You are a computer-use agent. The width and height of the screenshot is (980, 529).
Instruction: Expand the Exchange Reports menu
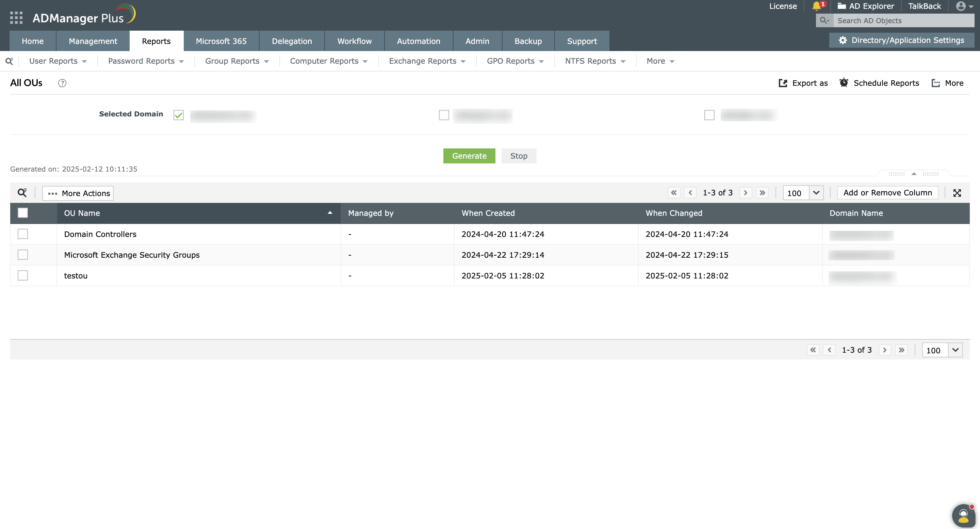427,61
